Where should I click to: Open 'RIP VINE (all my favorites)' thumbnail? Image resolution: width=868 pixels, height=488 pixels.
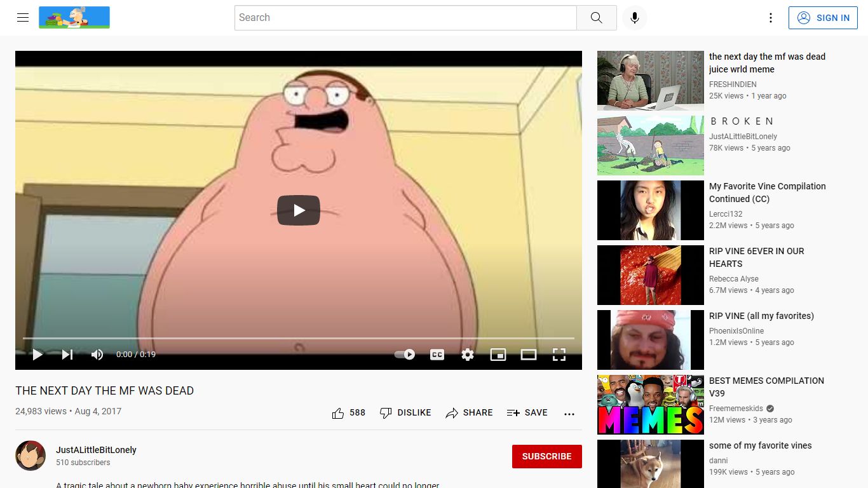(x=651, y=340)
